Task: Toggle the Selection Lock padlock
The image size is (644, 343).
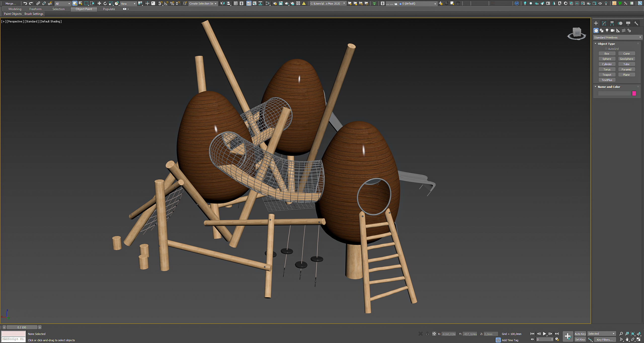Action: [x=427, y=334]
